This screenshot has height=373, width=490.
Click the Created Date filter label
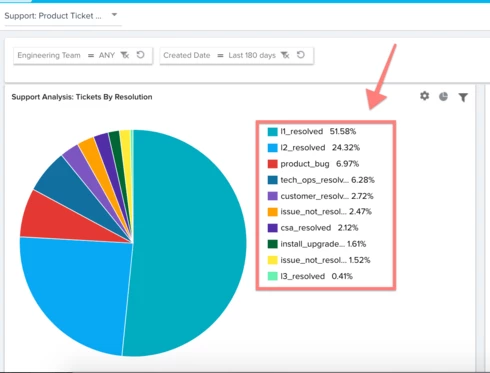click(x=187, y=55)
